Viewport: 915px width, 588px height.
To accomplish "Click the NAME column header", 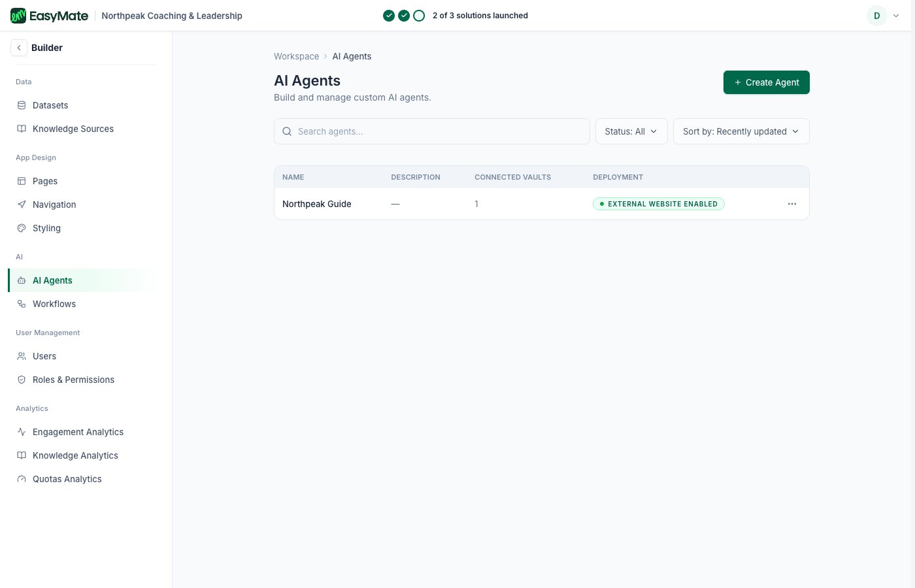I will click(x=293, y=177).
